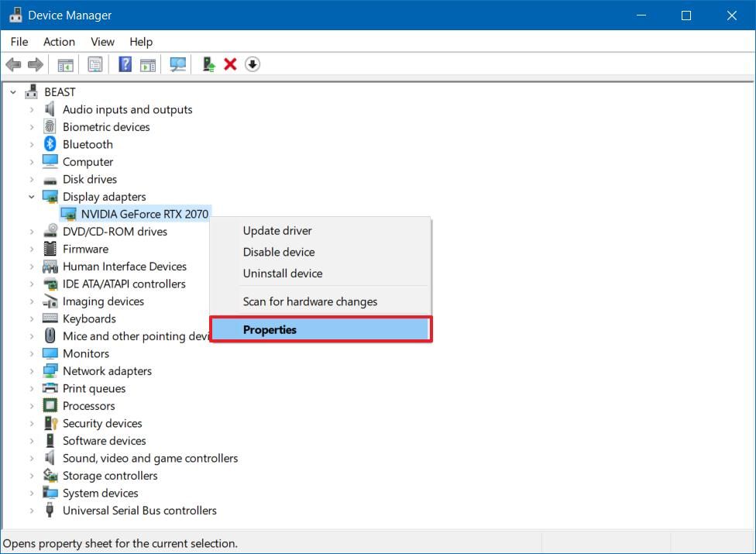This screenshot has width=756, height=554.
Task: Open the Action menu
Action: tap(59, 41)
